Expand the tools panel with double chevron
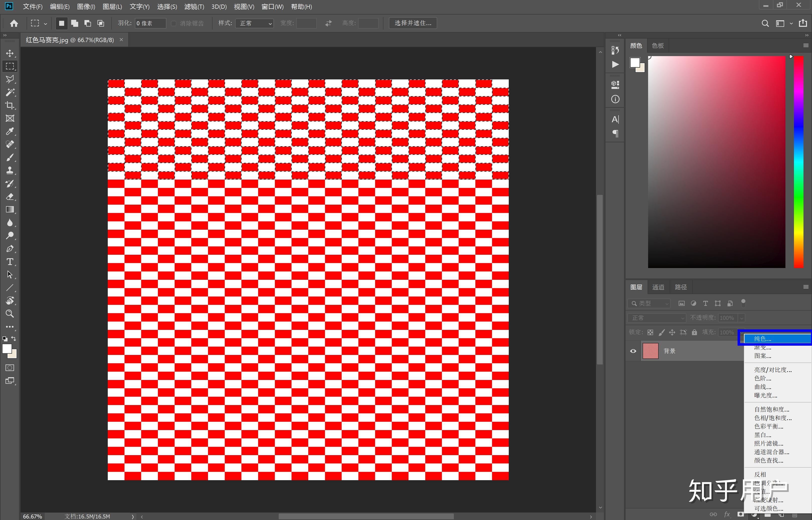 coord(5,35)
